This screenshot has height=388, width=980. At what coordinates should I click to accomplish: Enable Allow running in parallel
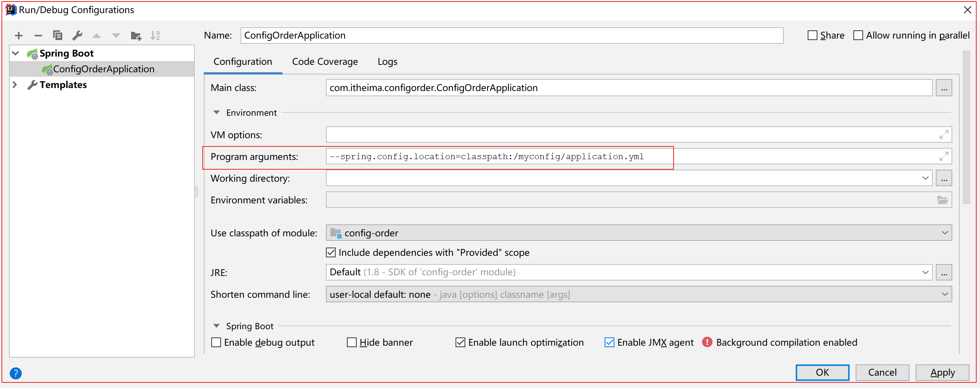click(858, 35)
